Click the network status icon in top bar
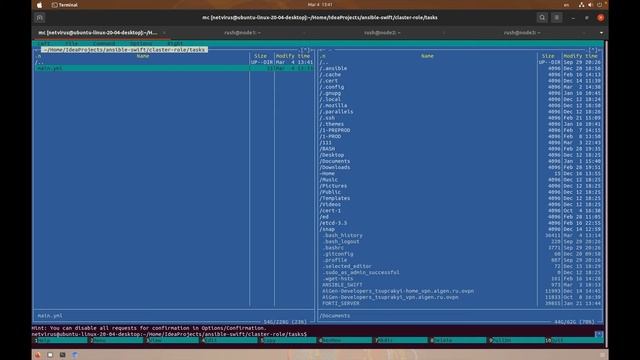This screenshot has height=360, width=640. [581, 5]
